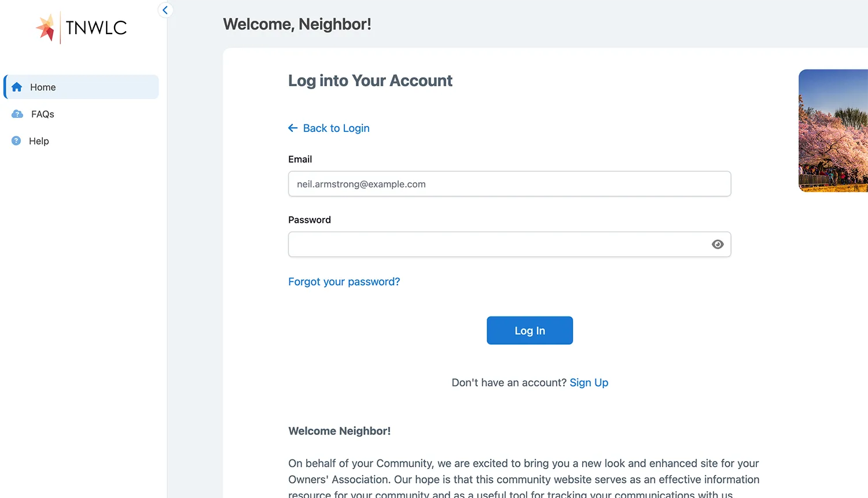This screenshot has width=868, height=498.
Task: Click the left arrow beside Back to Login
Action: pos(293,128)
